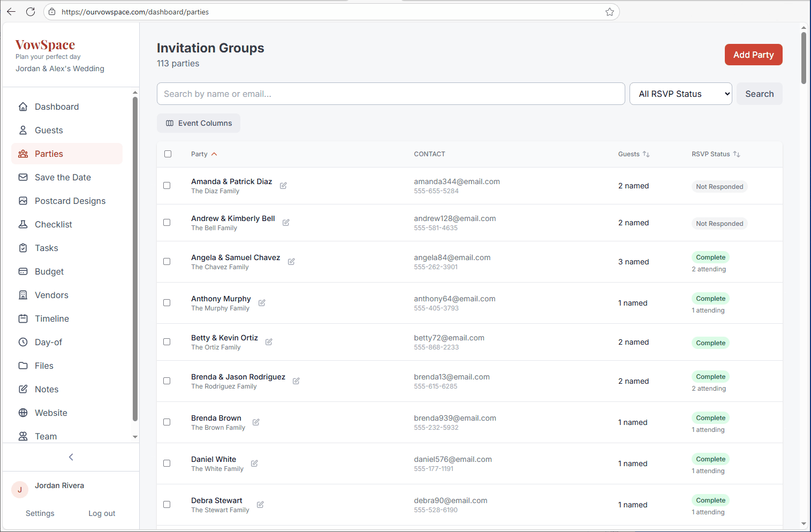Open the All RSVP Status dropdown

click(680, 94)
